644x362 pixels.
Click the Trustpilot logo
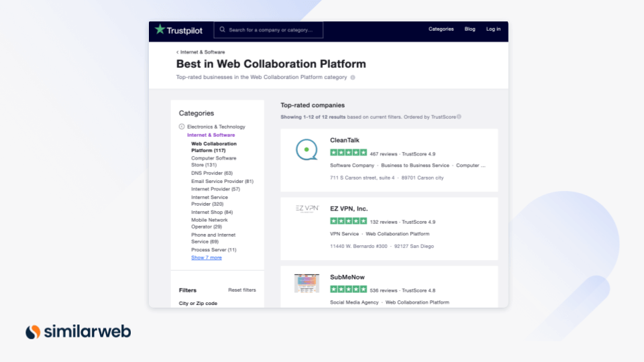pos(178,30)
